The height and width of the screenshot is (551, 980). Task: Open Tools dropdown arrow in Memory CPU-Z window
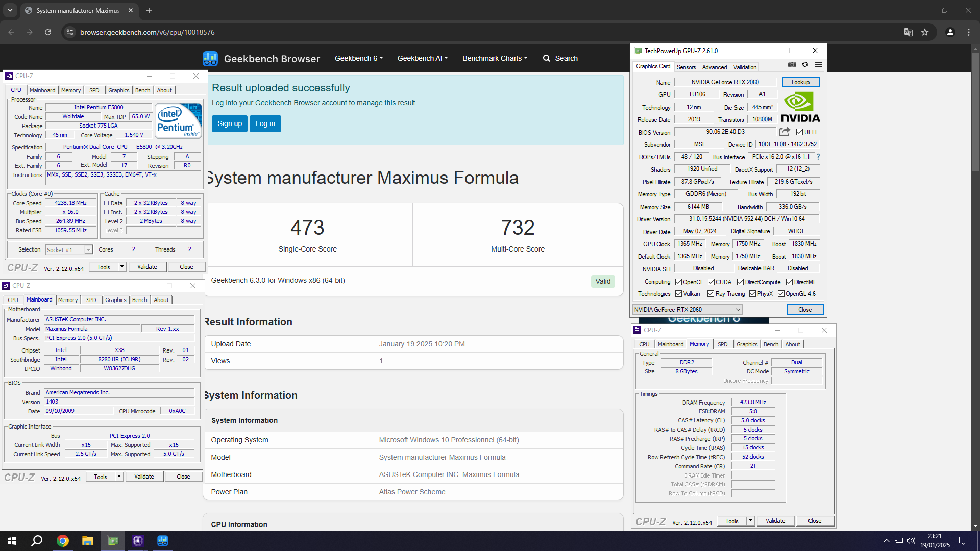pyautogui.click(x=750, y=521)
